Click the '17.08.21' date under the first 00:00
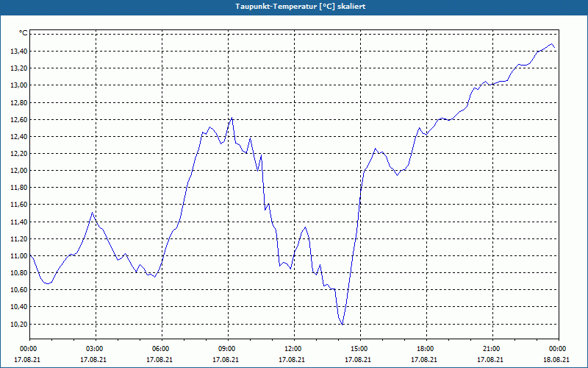Viewport: 588px width, 368px height. [x=27, y=359]
